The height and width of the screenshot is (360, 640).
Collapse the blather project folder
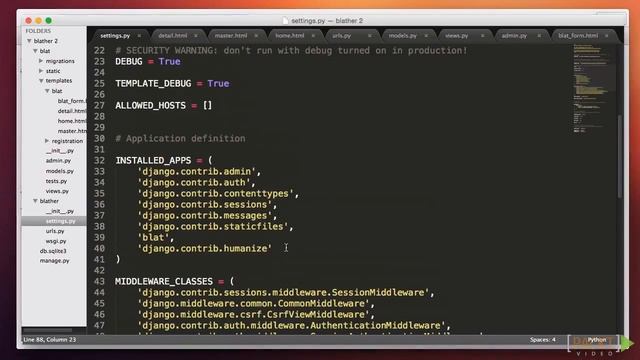coord(36,201)
